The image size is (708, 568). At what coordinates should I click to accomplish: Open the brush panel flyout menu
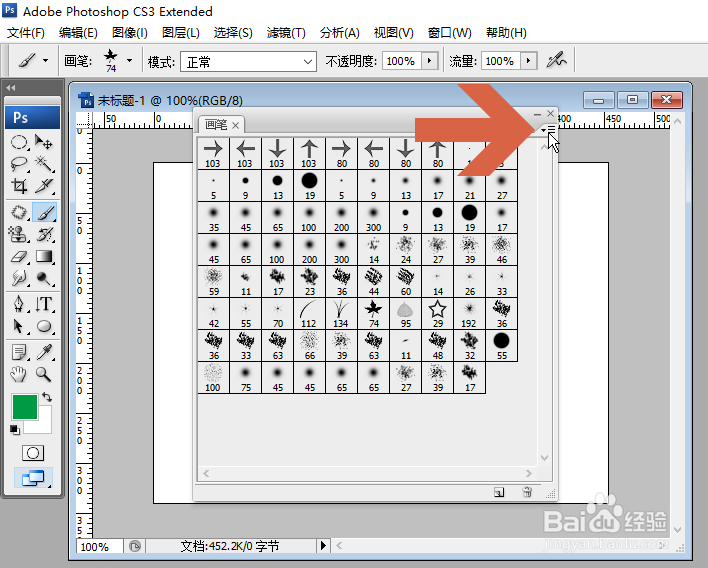tap(548, 130)
